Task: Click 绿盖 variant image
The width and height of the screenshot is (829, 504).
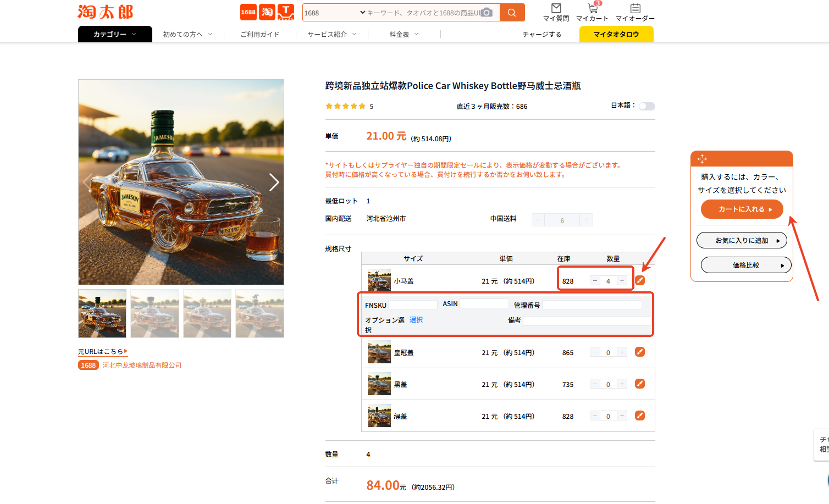Action: click(379, 416)
